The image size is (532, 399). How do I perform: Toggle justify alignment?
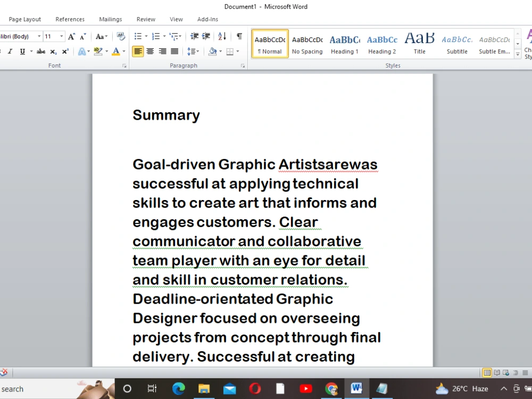174,52
